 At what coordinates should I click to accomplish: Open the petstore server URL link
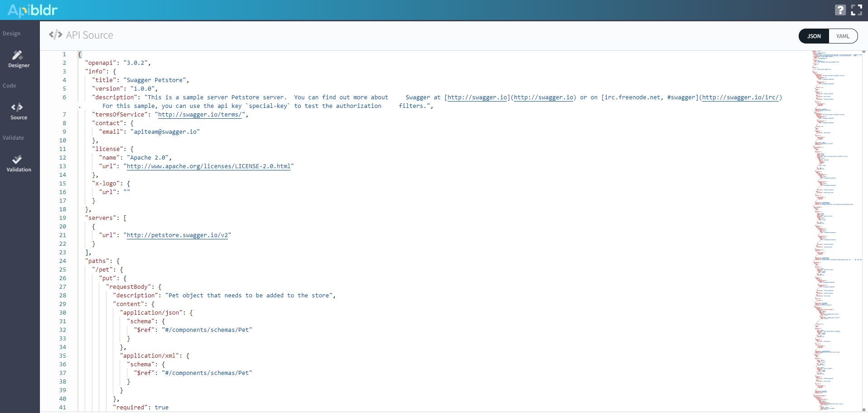[x=178, y=235]
